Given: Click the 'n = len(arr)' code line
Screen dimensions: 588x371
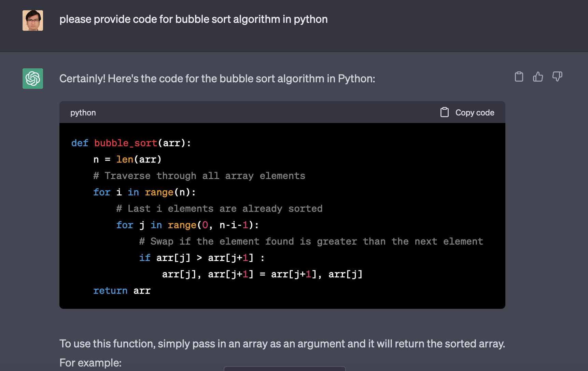Looking at the screenshot, I should click(x=127, y=160).
